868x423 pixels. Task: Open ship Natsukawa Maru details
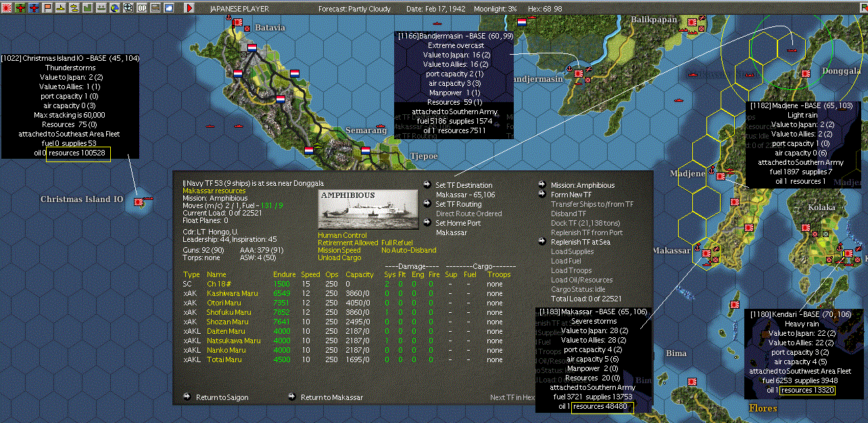click(x=233, y=341)
